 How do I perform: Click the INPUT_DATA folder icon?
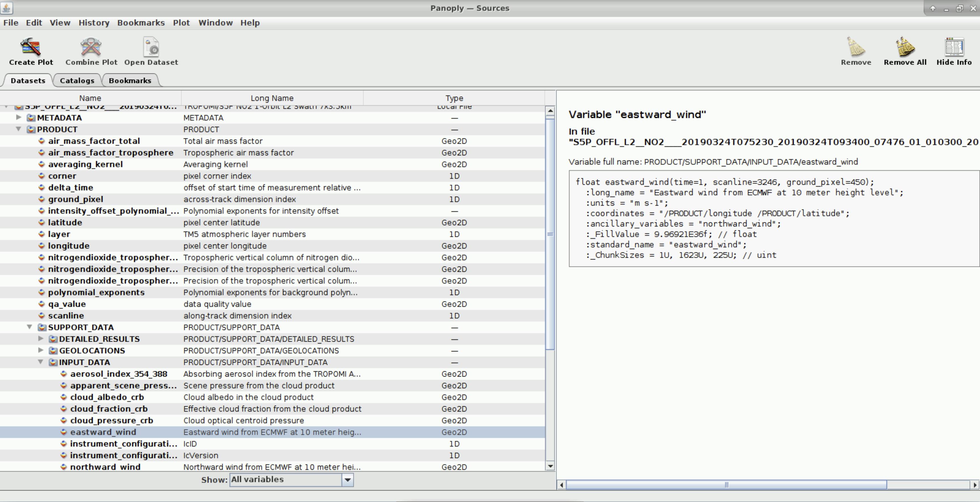[53, 362]
